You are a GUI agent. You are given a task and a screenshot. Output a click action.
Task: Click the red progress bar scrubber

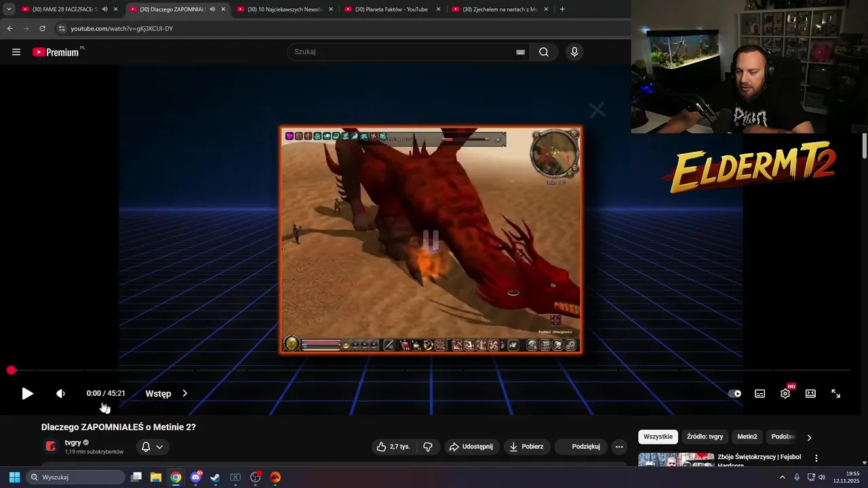(x=11, y=370)
